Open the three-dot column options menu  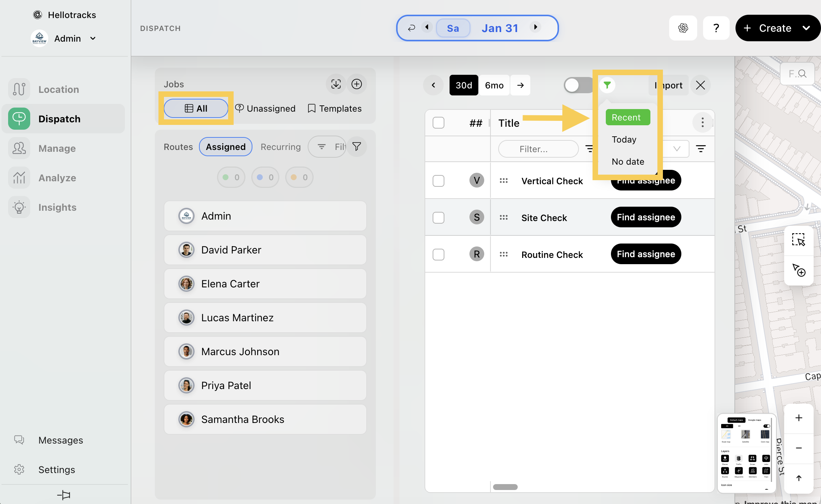pos(702,122)
